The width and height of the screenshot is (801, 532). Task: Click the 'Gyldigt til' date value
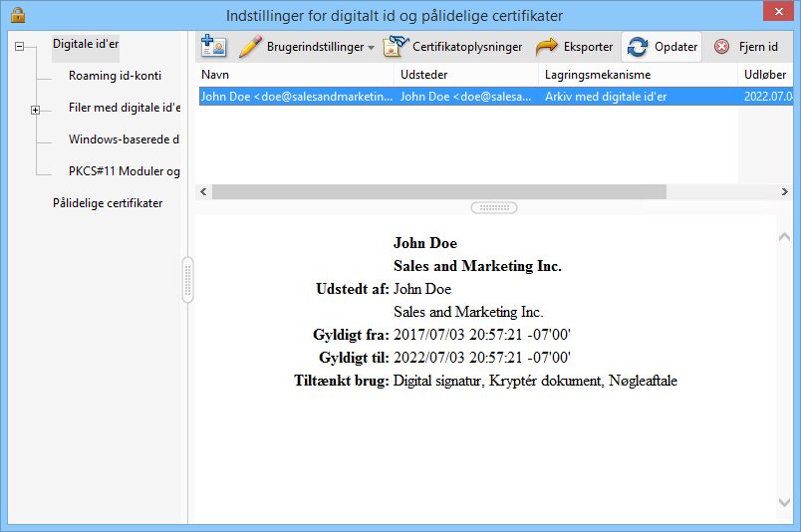click(x=482, y=358)
